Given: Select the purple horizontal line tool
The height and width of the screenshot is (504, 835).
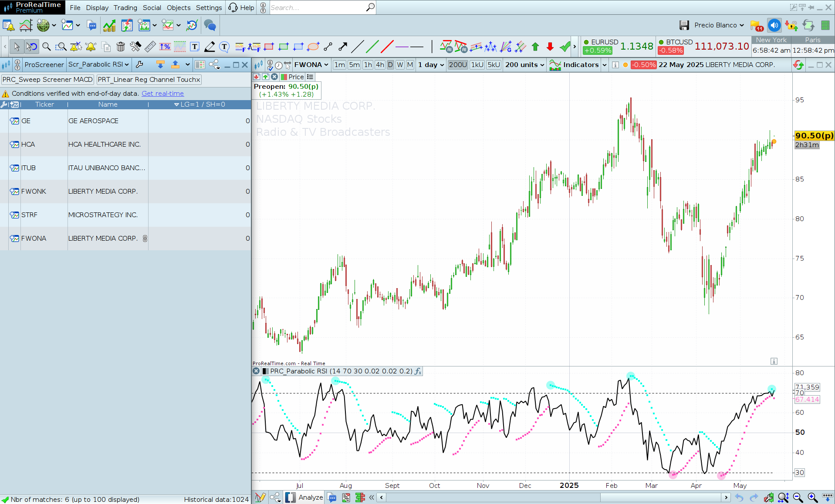Looking at the screenshot, I should point(402,47).
